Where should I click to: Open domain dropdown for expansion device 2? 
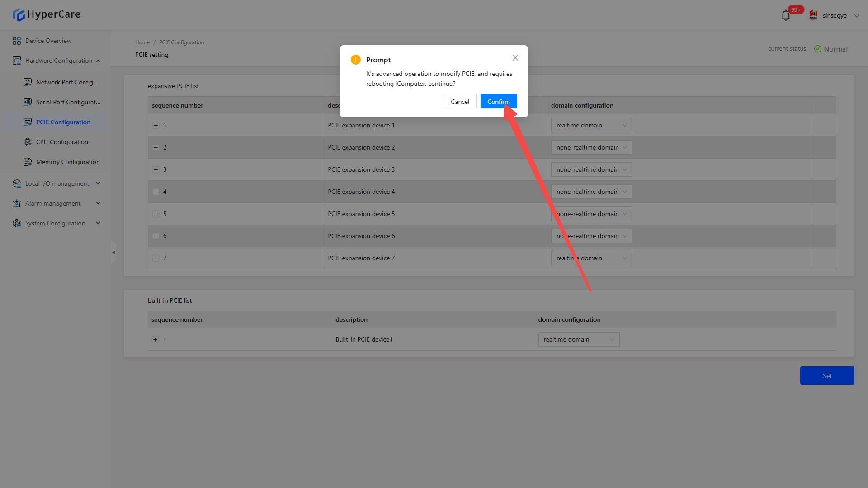(591, 148)
